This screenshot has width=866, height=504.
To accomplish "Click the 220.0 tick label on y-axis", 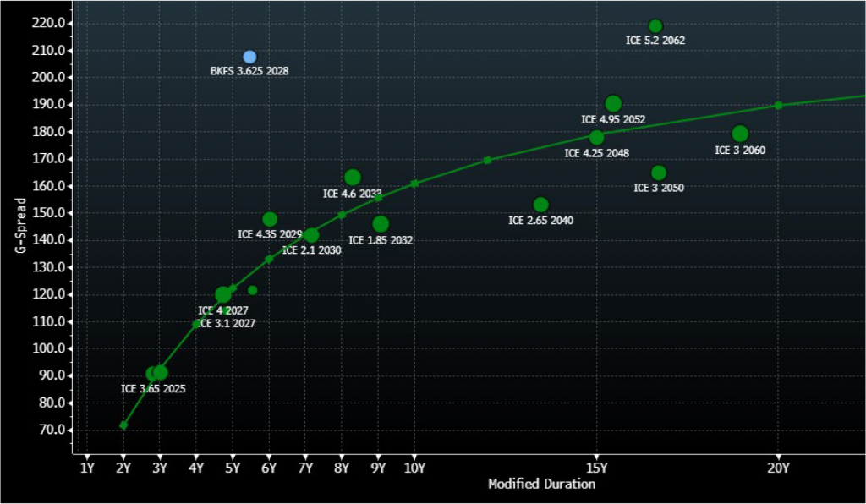I will point(48,23).
